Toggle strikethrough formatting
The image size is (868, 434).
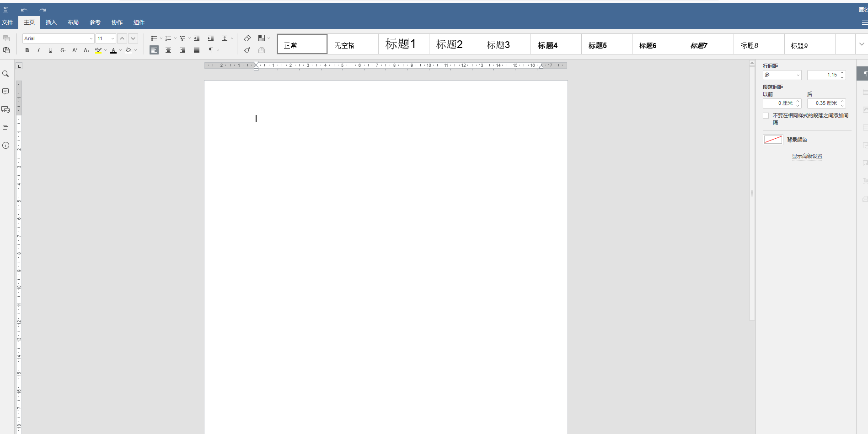[63, 50]
